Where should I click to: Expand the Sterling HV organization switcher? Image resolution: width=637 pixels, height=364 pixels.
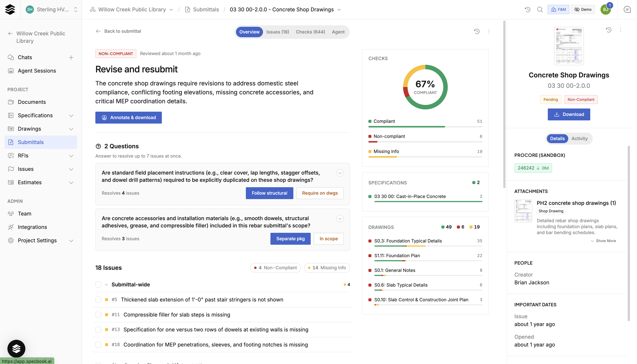pyautogui.click(x=76, y=9)
